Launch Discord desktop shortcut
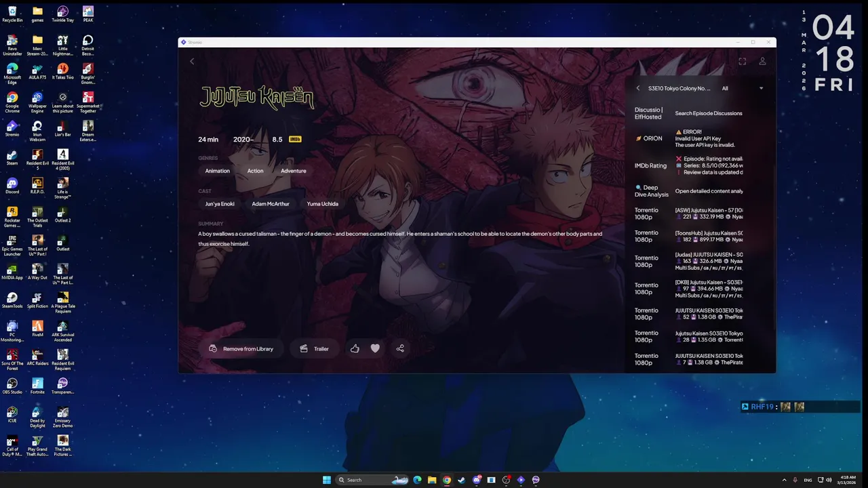The width and height of the screenshot is (868, 488). coord(12,185)
